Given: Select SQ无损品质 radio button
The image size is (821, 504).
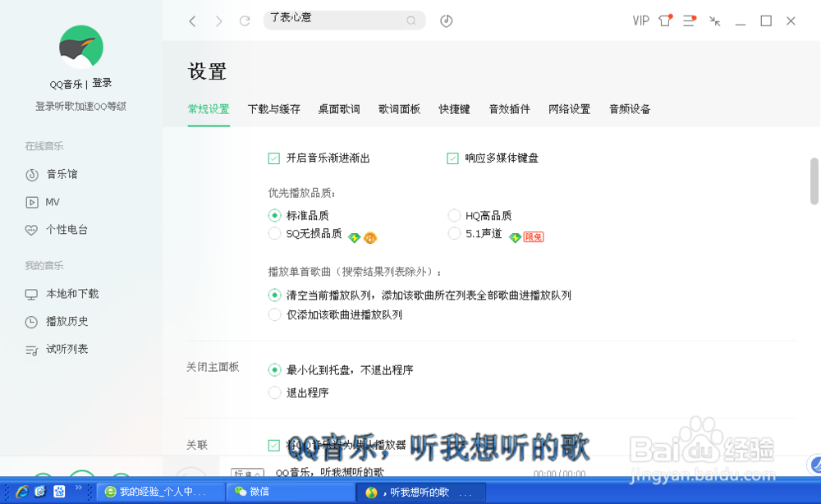Looking at the screenshot, I should tap(274, 233).
